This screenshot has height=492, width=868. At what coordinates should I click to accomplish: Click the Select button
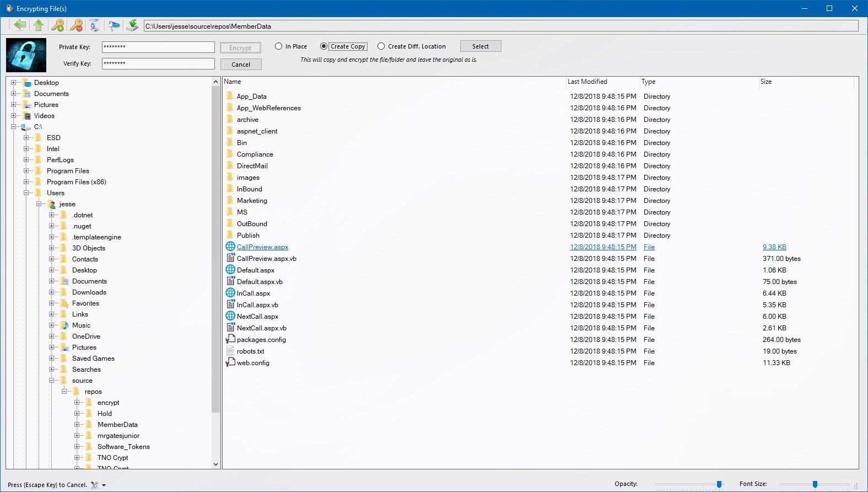[x=480, y=46]
